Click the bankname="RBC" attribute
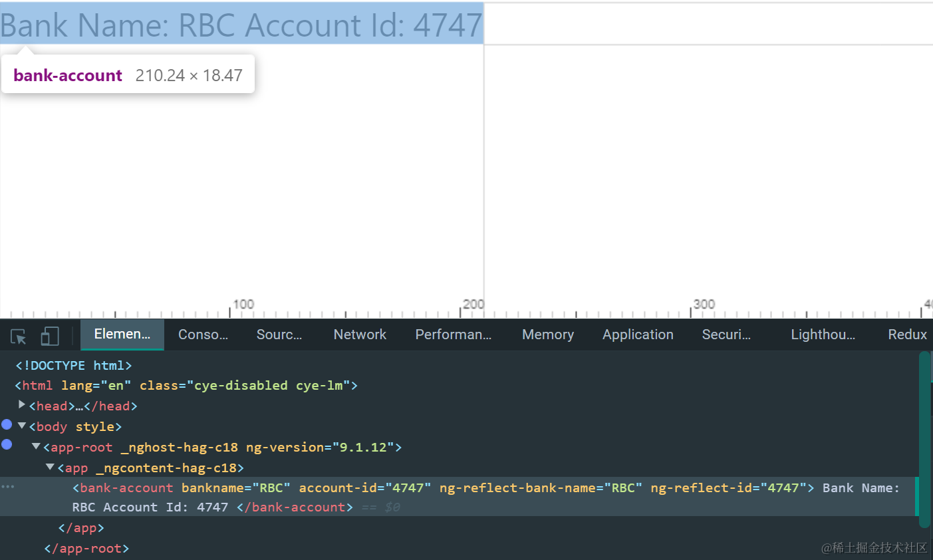Image resolution: width=933 pixels, height=560 pixels. (236, 488)
